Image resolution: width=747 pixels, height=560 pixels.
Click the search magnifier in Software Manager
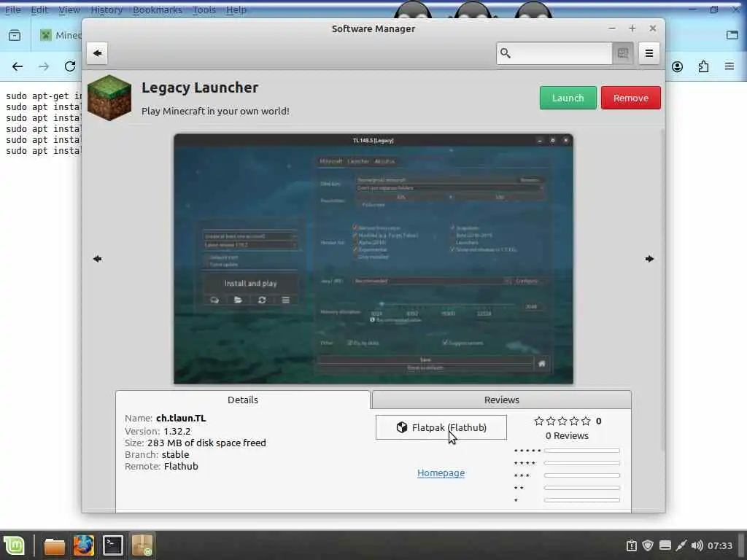click(x=506, y=52)
